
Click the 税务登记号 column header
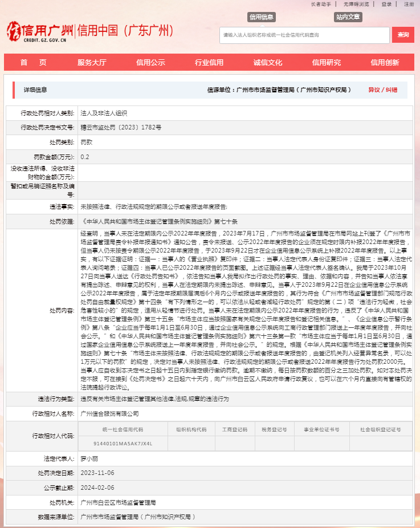[274, 429]
